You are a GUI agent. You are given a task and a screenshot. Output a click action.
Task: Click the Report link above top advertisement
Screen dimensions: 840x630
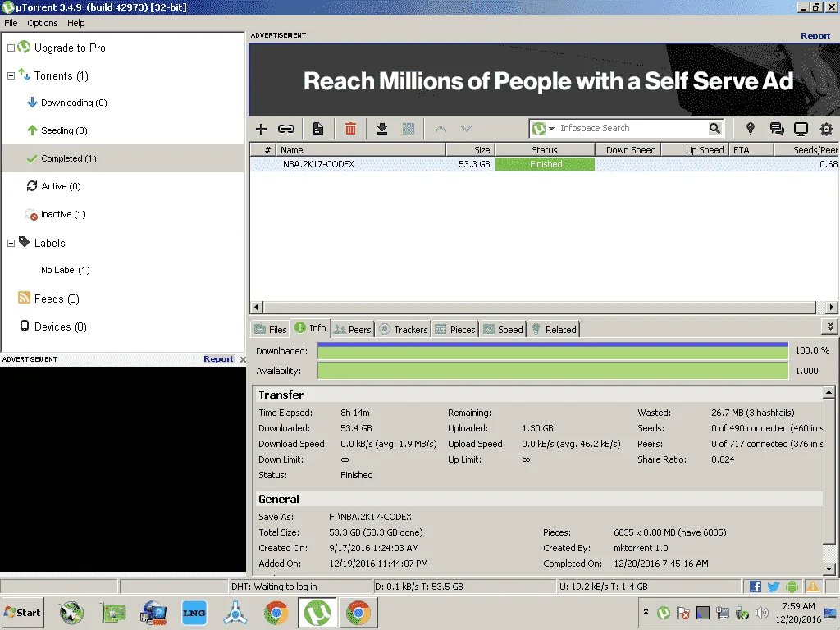coord(815,36)
